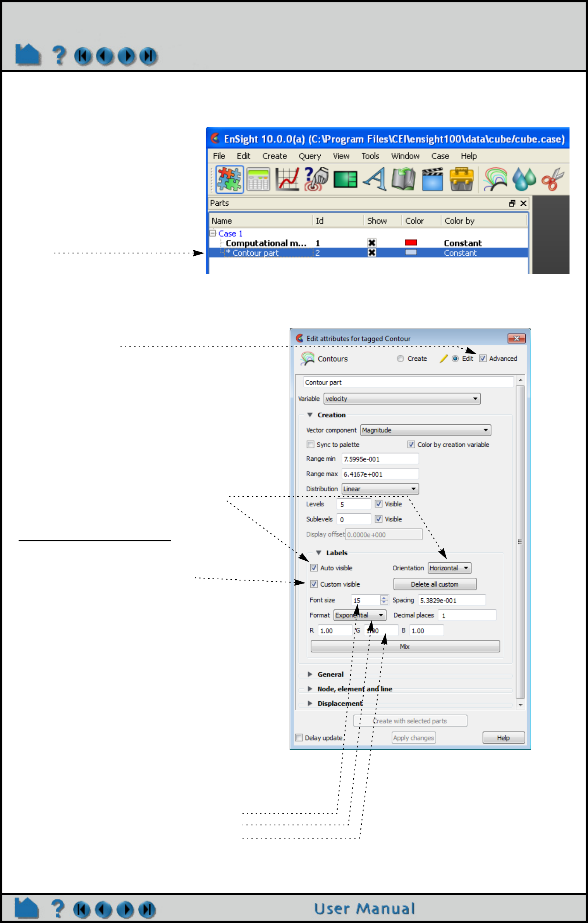
Task: Select the Create radio button in Contours dialog
Action: pyautogui.click(x=401, y=359)
